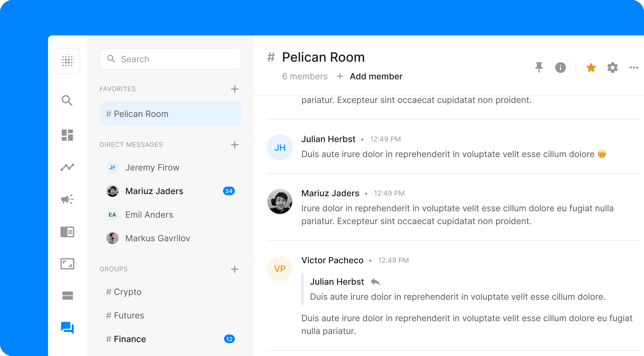Click Add member button
644x356 pixels.
376,76
